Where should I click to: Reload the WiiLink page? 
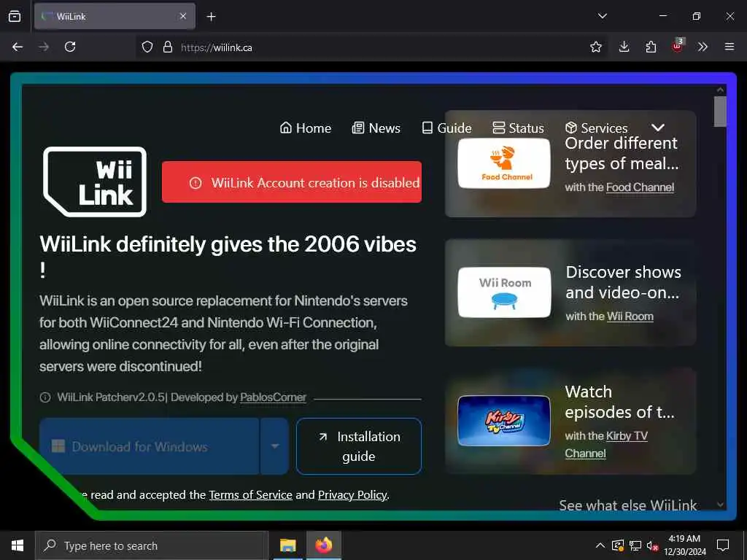pos(70,47)
